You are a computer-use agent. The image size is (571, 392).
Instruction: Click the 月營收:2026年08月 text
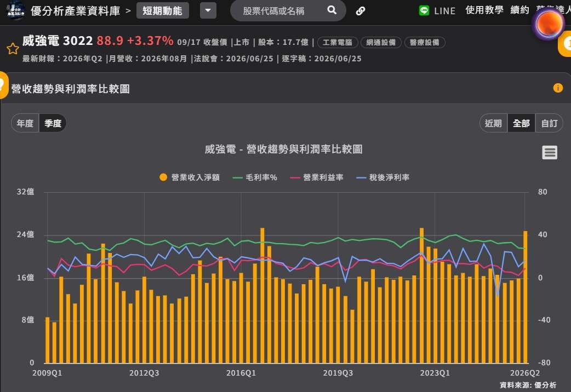[x=148, y=59]
